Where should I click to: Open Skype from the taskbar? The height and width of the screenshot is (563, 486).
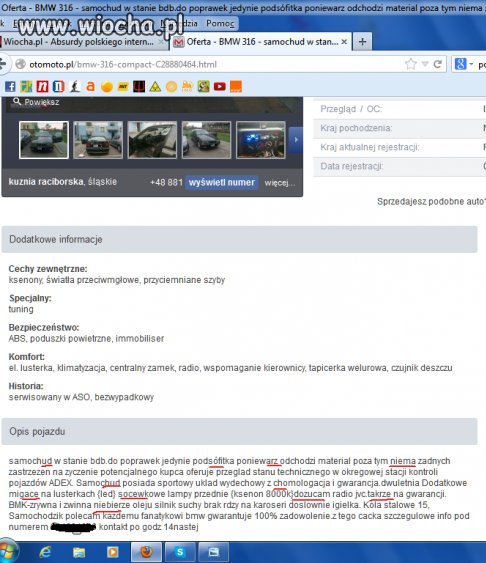[x=180, y=552]
